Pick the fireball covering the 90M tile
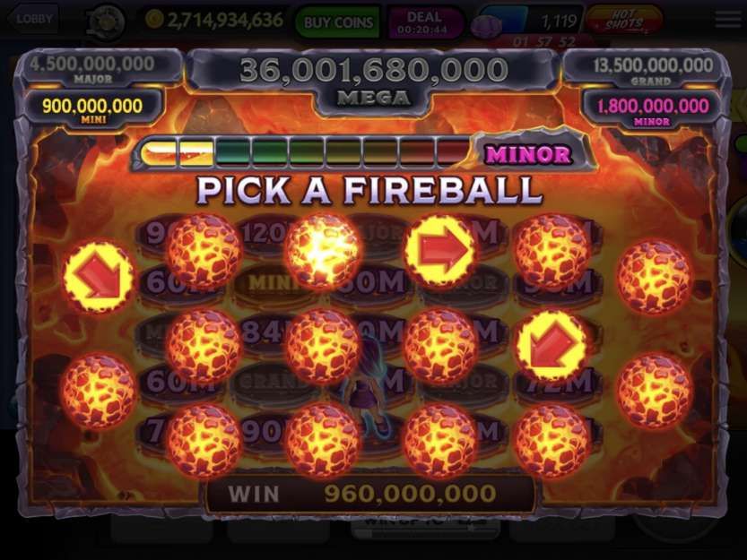747x560 pixels. (322, 441)
